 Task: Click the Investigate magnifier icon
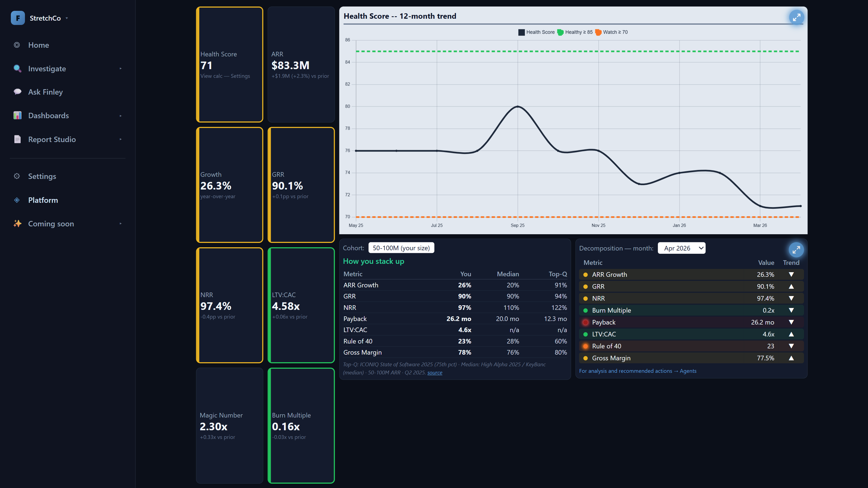coord(17,68)
